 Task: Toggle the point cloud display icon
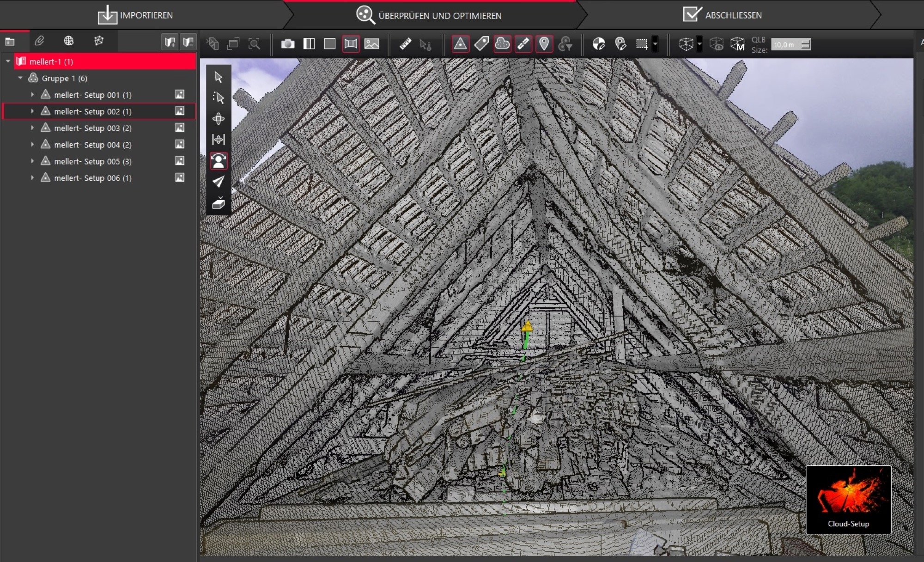pos(502,44)
